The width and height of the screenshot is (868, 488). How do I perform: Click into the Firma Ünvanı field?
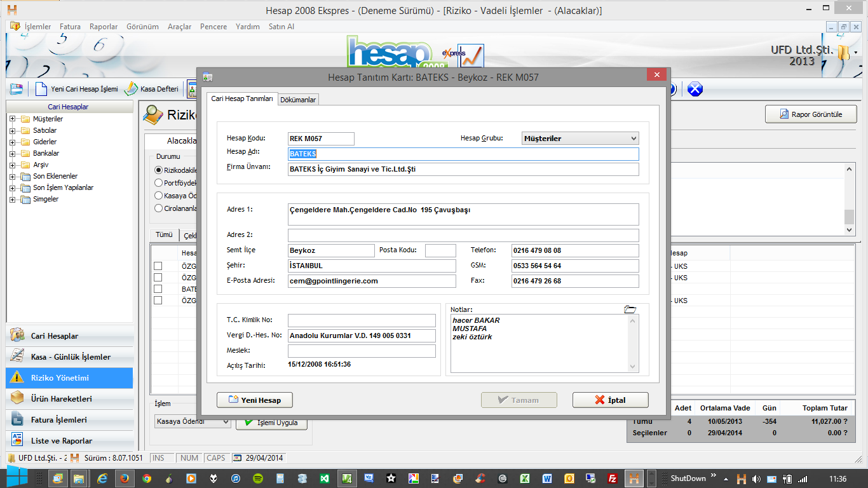(x=463, y=169)
